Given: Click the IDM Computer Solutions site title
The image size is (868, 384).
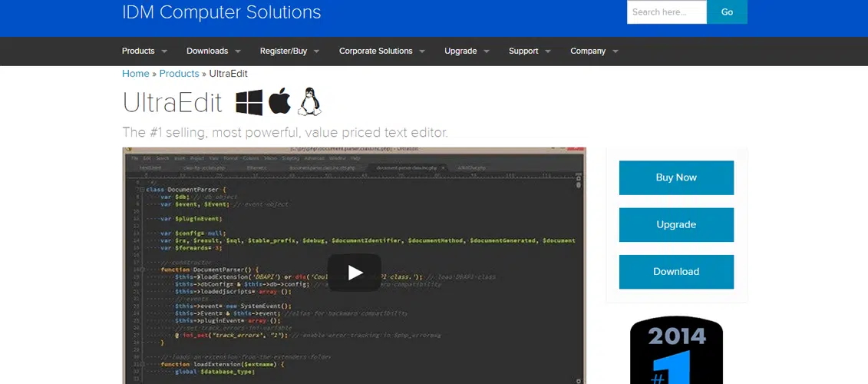Looking at the screenshot, I should (x=221, y=12).
